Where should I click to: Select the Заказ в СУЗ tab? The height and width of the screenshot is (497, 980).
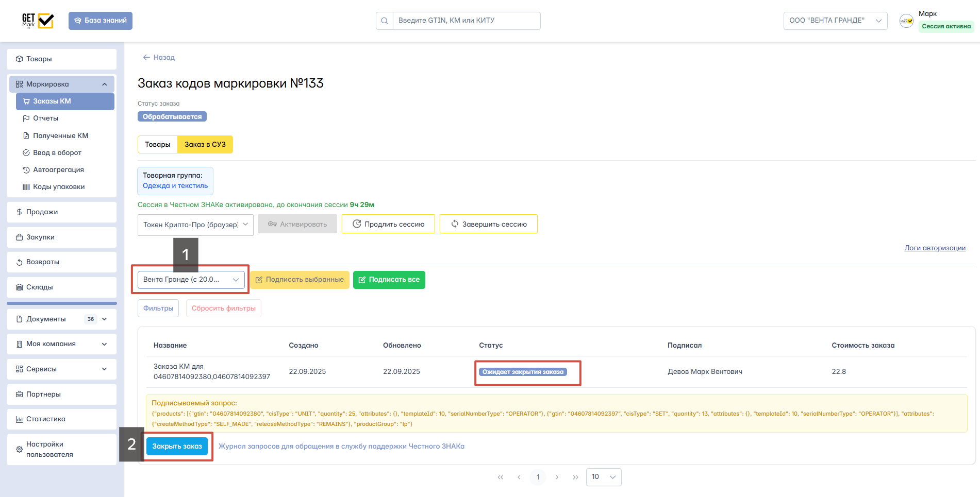pos(205,145)
